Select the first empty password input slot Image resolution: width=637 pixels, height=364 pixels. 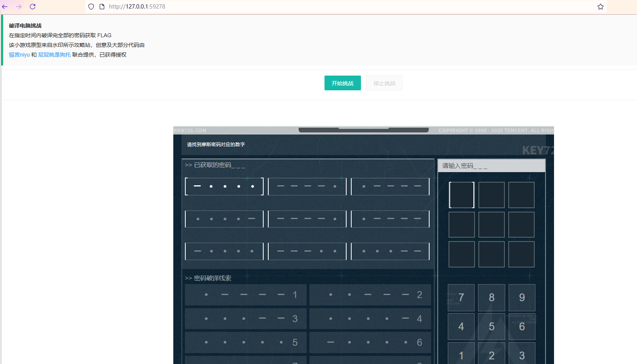461,195
